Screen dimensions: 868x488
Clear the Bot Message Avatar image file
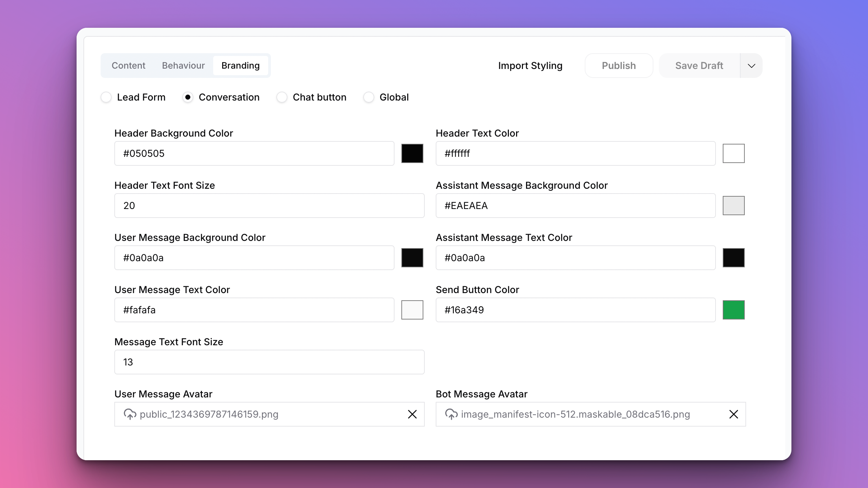tap(733, 414)
